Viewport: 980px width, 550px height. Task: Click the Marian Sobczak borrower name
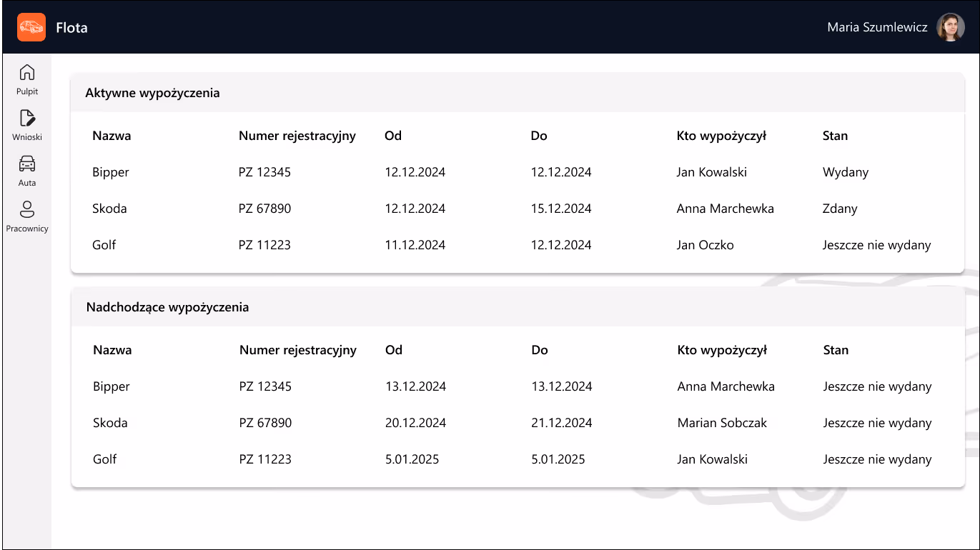(722, 423)
